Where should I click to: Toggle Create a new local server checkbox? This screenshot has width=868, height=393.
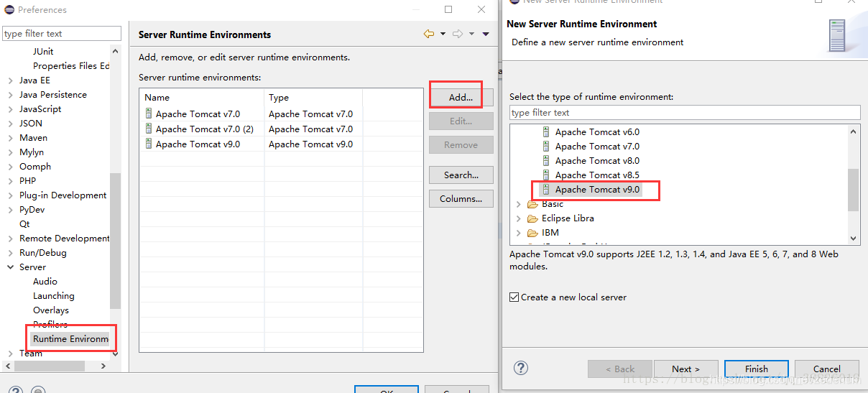pos(514,297)
